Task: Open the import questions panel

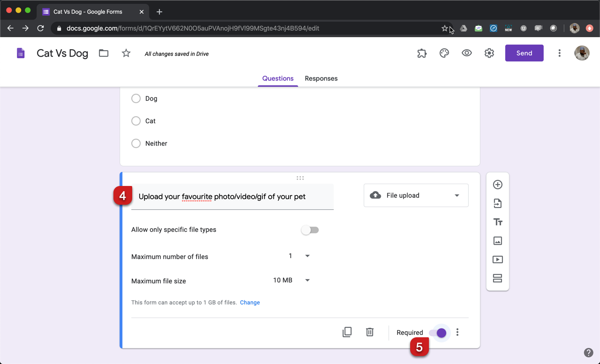Action: [497, 203]
